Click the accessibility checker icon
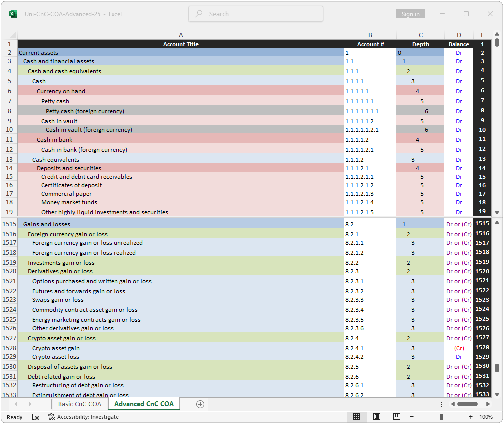The width and height of the screenshot is (504, 424). [x=52, y=417]
